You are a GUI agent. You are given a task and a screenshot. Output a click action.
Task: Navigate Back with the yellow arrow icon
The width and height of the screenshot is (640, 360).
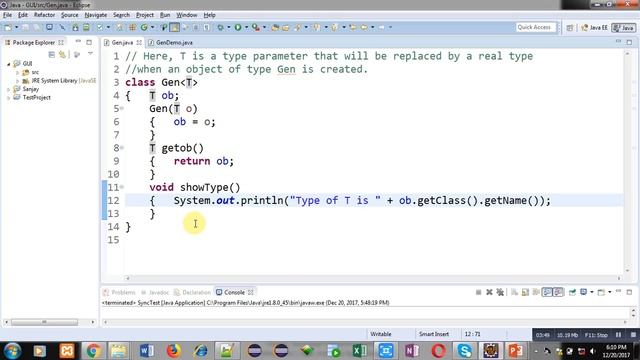364,27
